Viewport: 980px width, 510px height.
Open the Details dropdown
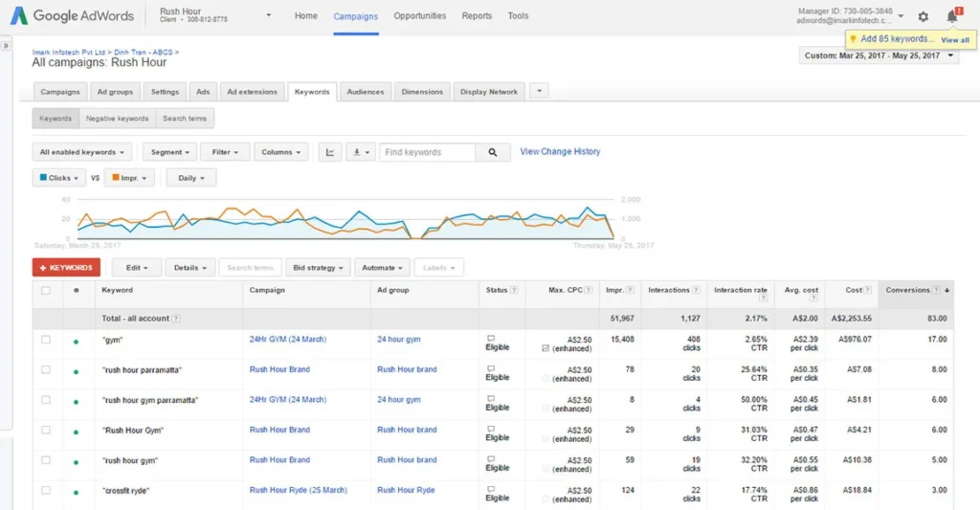pos(190,268)
